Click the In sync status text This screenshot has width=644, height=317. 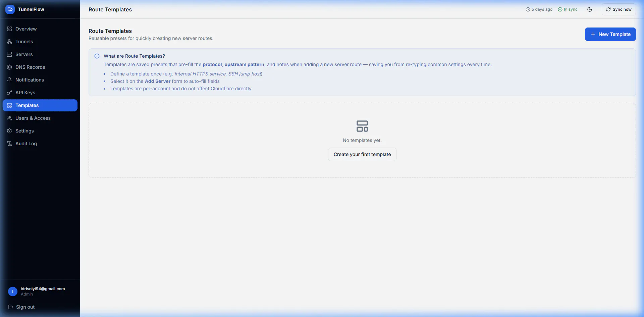click(571, 9)
